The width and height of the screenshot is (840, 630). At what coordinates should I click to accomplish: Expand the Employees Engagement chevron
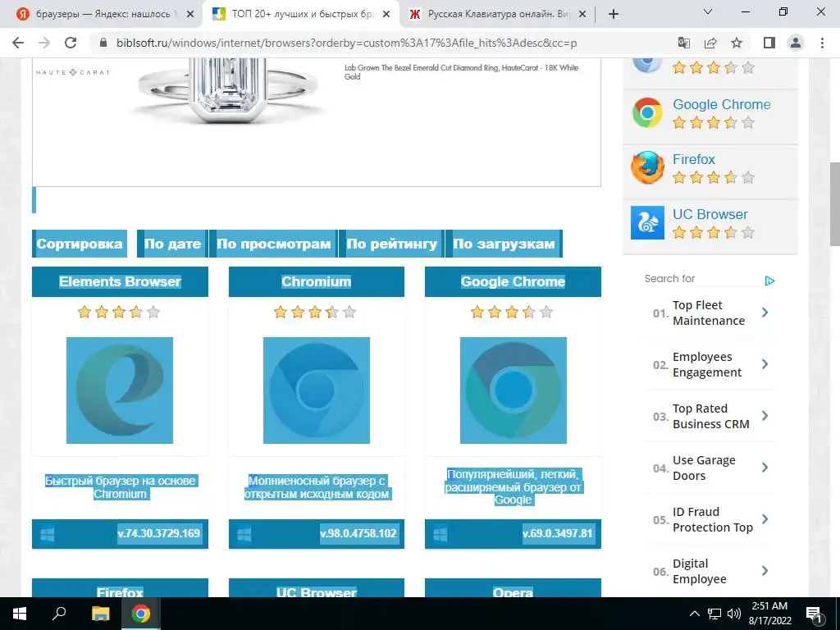click(765, 364)
